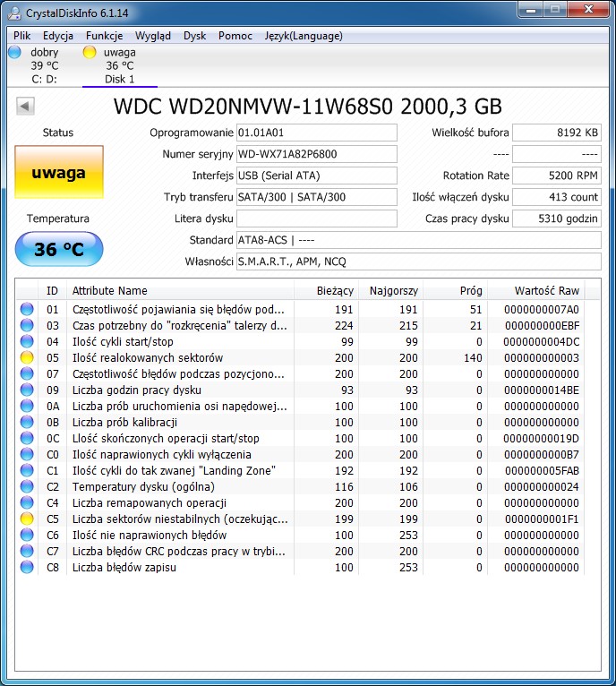Go to previous disk with the left arrow
The width and height of the screenshot is (616, 686).
pos(25,106)
